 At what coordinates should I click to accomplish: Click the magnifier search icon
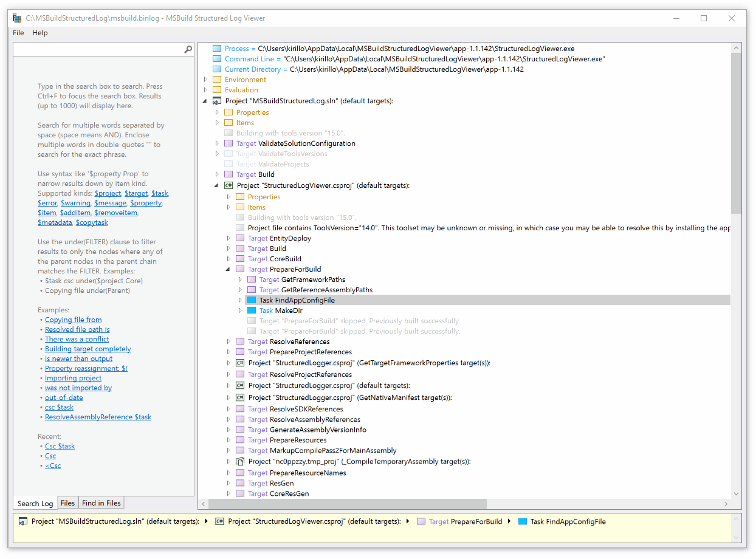point(188,50)
